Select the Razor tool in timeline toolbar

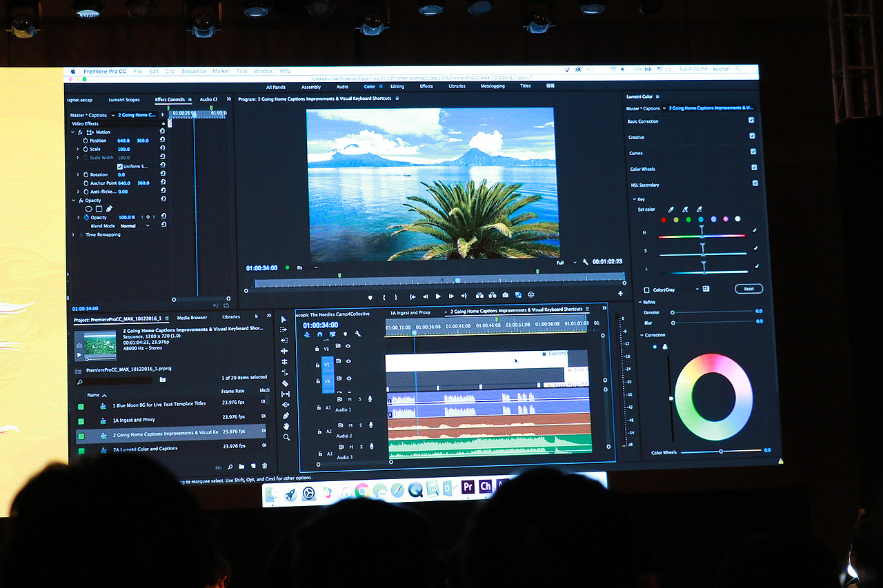[x=286, y=381]
